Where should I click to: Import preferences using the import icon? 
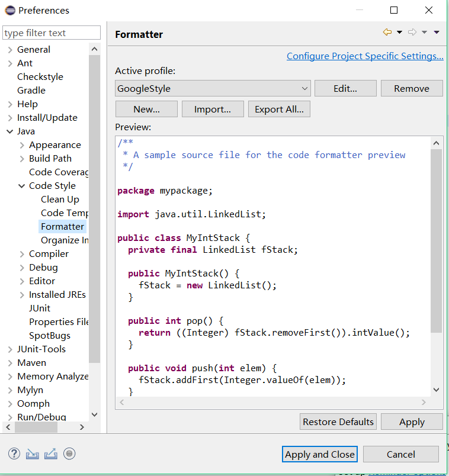(x=32, y=454)
